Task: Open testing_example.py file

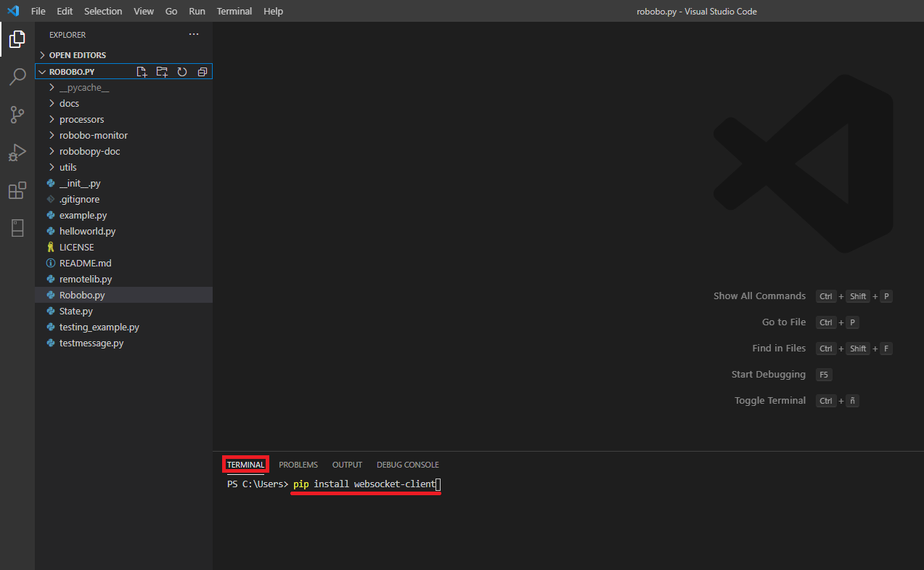Action: (x=123, y=327)
